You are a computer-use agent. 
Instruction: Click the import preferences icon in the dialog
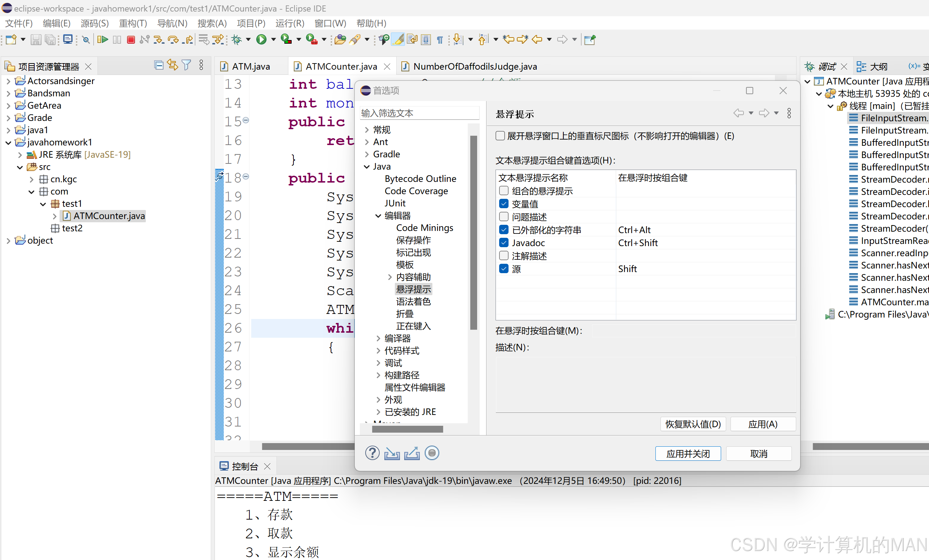(392, 453)
